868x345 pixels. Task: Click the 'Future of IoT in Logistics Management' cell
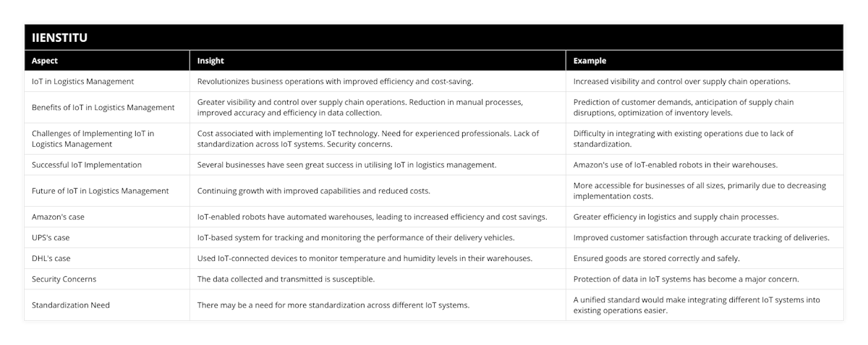[101, 191]
